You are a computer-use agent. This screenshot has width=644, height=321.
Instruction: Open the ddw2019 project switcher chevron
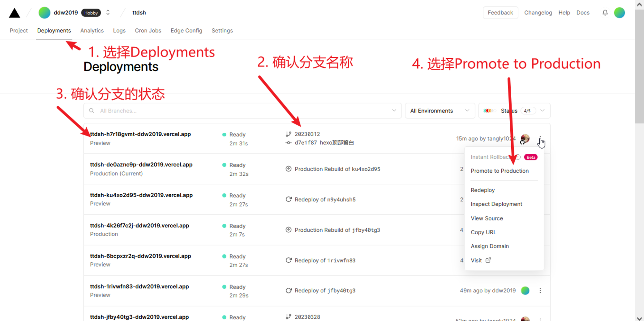pyautogui.click(x=108, y=12)
